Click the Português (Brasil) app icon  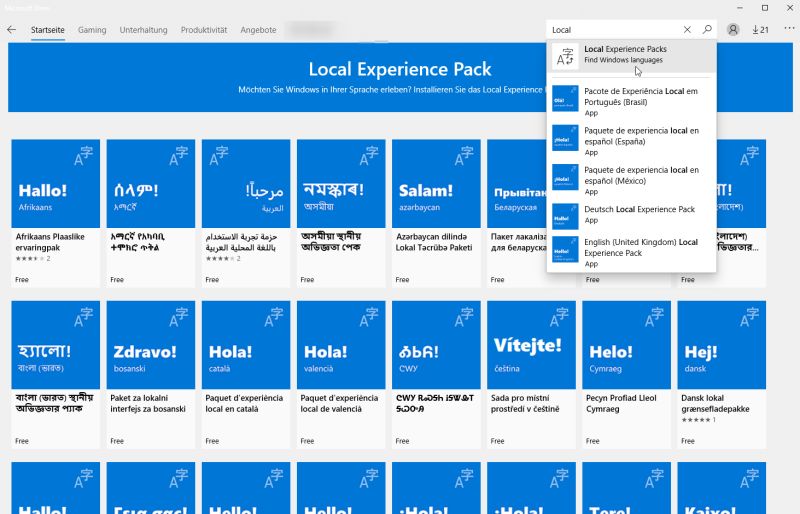pos(565,99)
